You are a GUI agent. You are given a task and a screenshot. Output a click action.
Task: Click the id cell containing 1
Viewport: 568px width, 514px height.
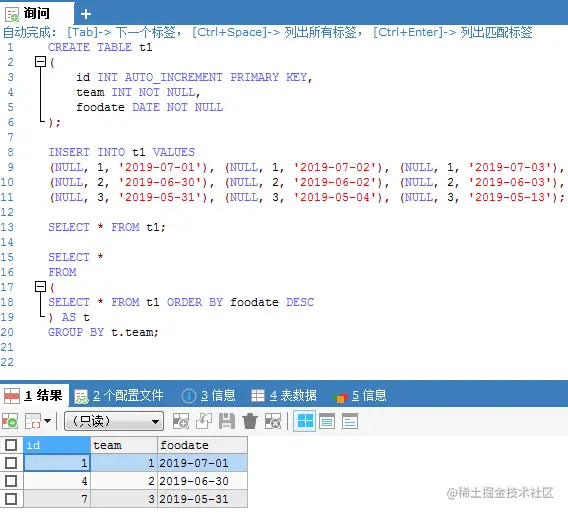tap(57, 463)
